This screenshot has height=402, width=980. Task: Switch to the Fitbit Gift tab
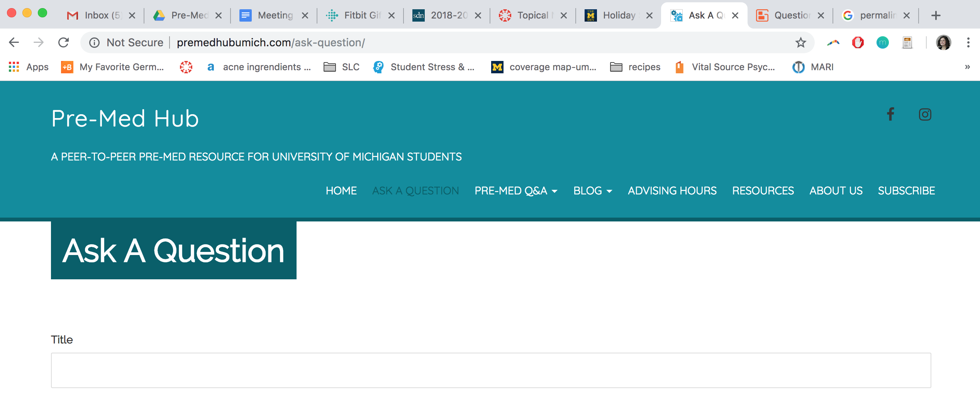pyautogui.click(x=359, y=15)
